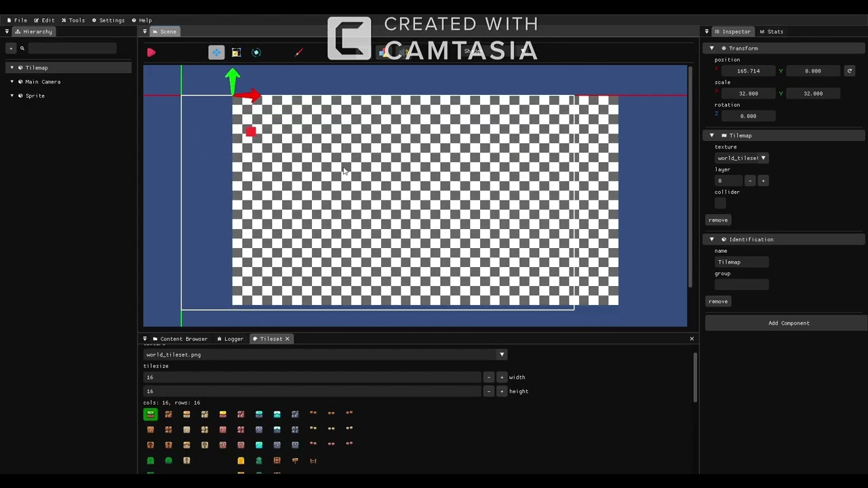Toggle the Tilemap collider checkbox
Screen dimensions: 868x488
pyautogui.click(x=720, y=203)
